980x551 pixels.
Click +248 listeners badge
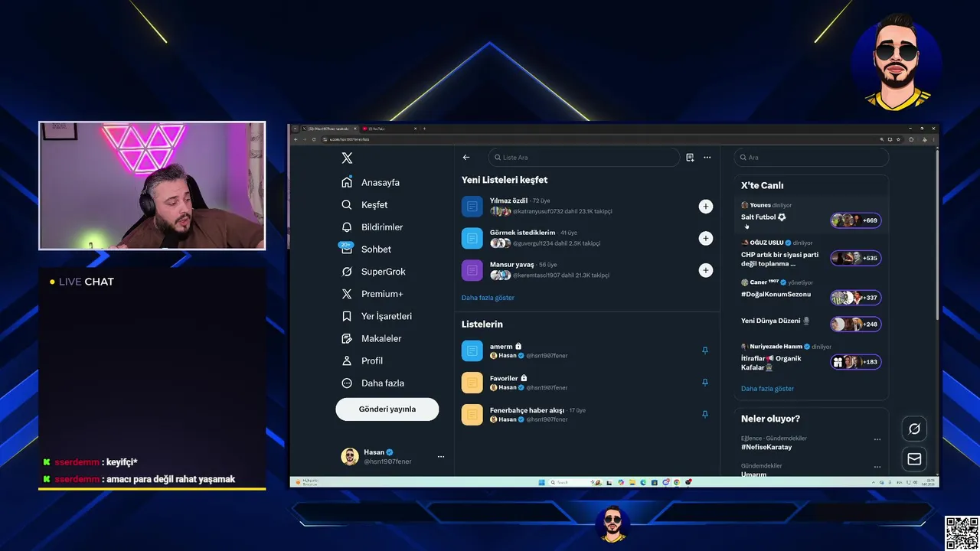tap(856, 324)
